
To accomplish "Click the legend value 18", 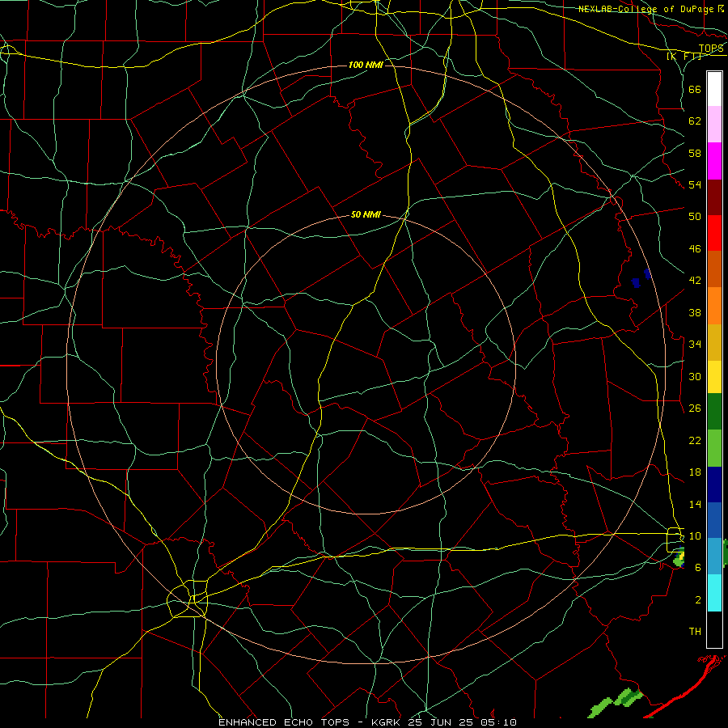I will (x=695, y=472).
